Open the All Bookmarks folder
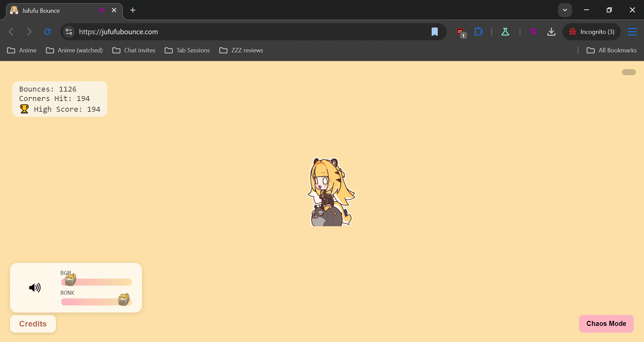 pos(611,50)
